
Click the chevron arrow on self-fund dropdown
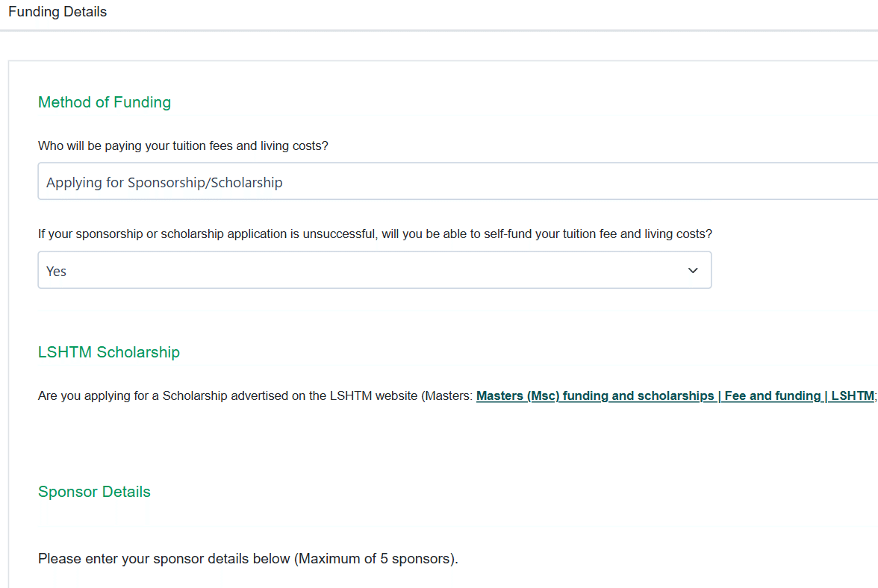pyautogui.click(x=693, y=271)
